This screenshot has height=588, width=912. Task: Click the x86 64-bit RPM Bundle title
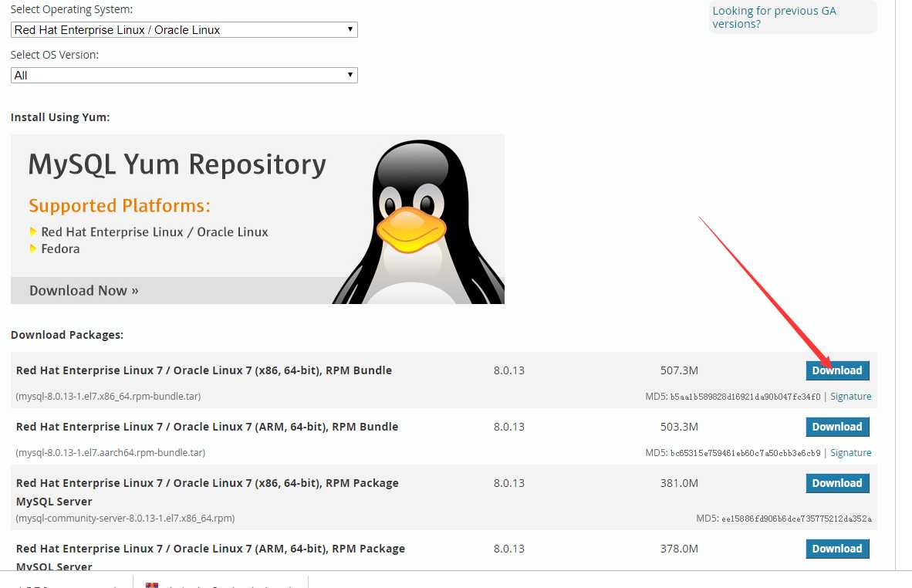(204, 370)
